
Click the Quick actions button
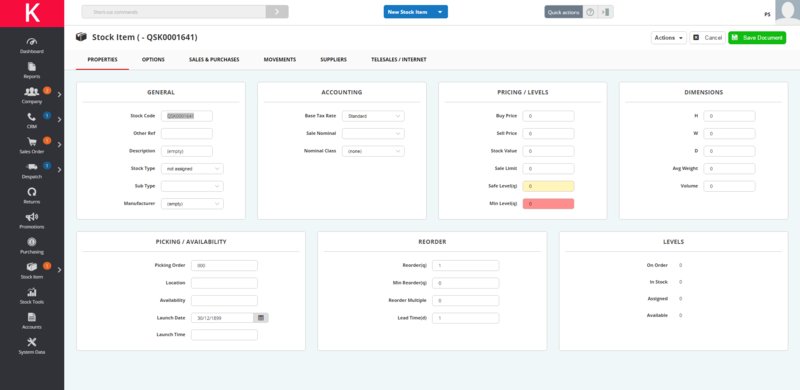coord(564,12)
